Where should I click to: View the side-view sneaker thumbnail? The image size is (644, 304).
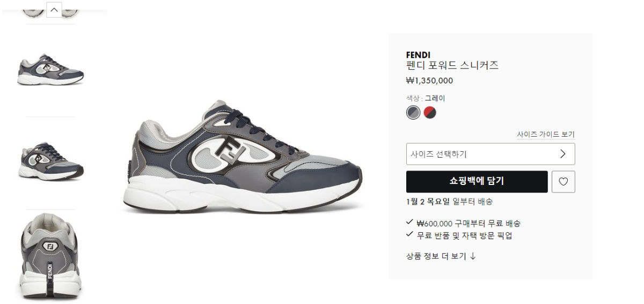click(50, 70)
